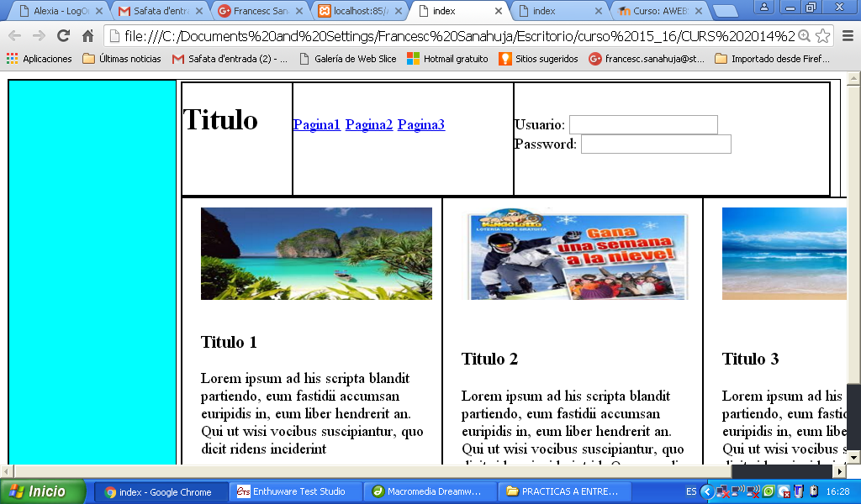Expand hidden system tray icons arrow
The width and height of the screenshot is (861, 504).
[707, 491]
